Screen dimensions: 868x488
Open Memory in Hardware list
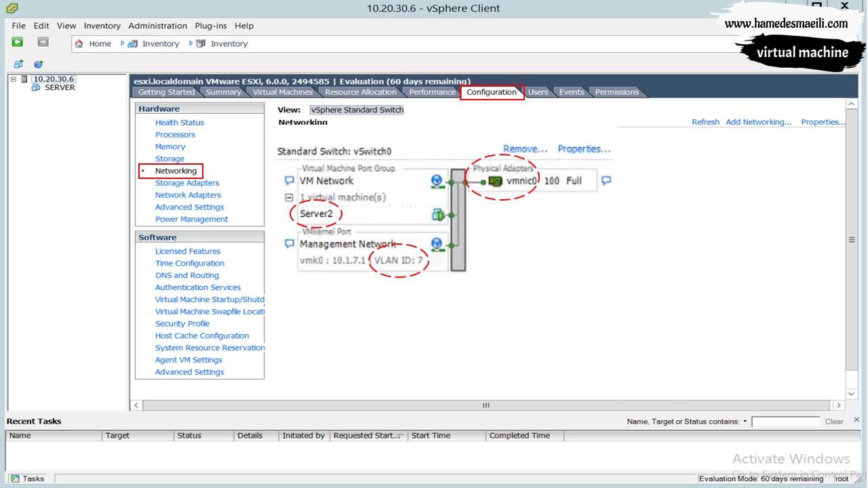tap(170, 147)
